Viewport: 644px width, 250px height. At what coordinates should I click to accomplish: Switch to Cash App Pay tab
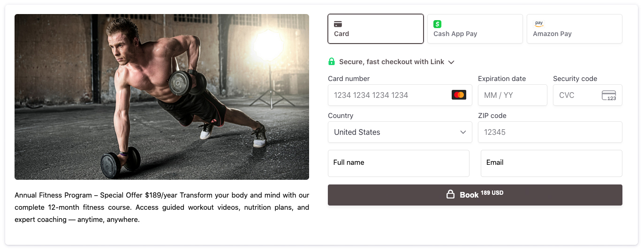point(475,29)
